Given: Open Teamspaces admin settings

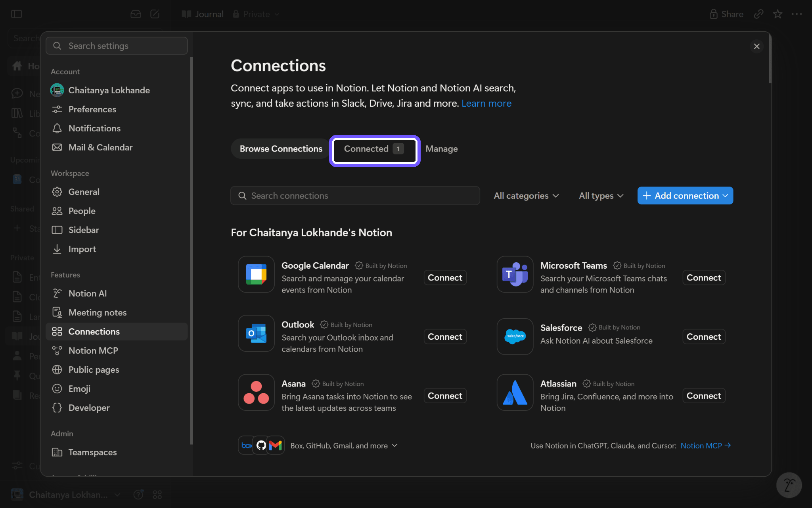Looking at the screenshot, I should (x=117, y=452).
